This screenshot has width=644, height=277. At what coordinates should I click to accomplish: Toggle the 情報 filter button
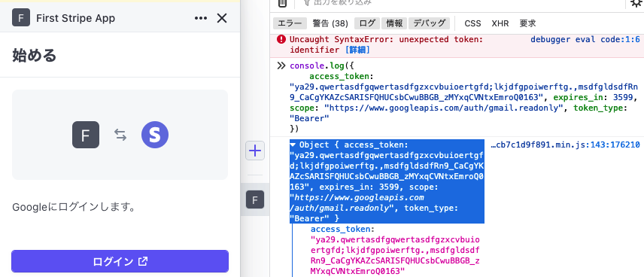pyautogui.click(x=394, y=23)
